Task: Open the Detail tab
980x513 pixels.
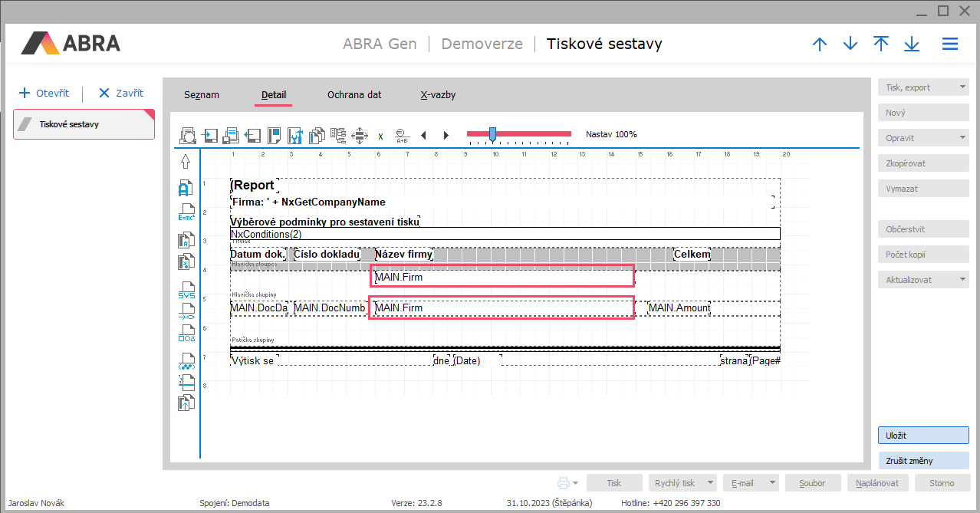Action: click(274, 95)
